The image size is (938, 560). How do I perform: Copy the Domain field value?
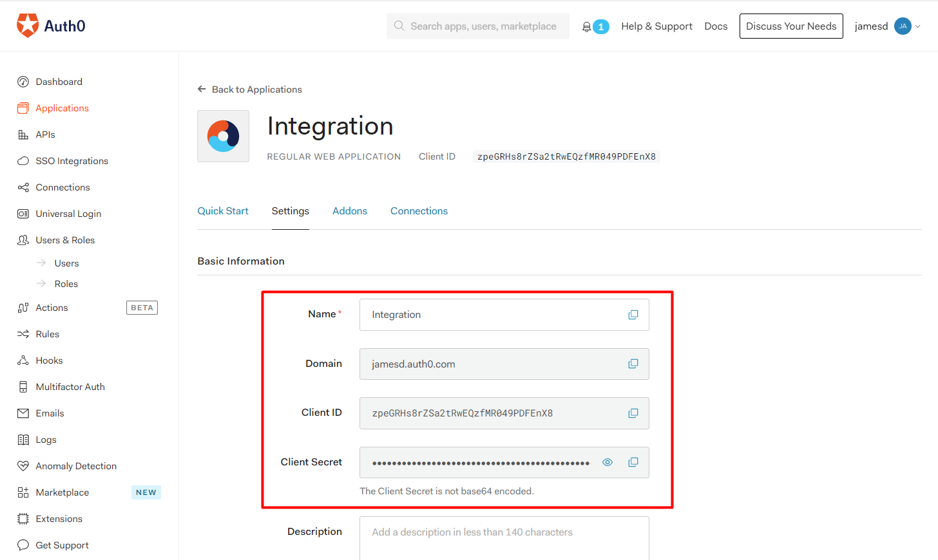coord(633,364)
